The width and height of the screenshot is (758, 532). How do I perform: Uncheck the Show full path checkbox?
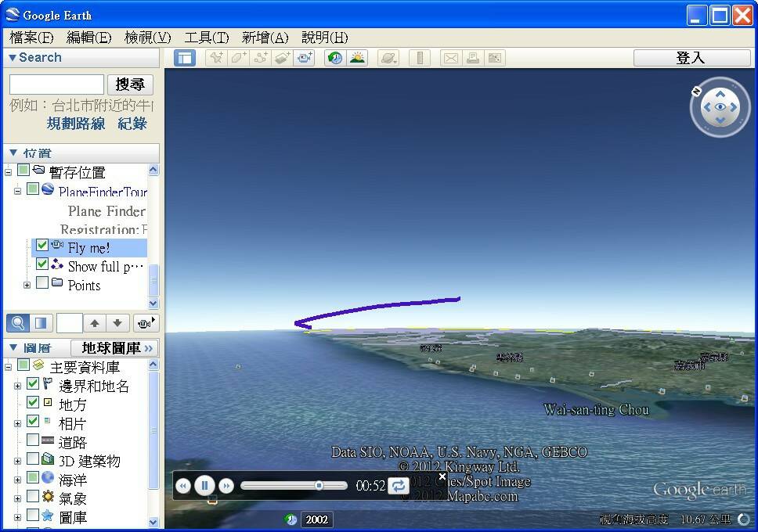point(42,264)
